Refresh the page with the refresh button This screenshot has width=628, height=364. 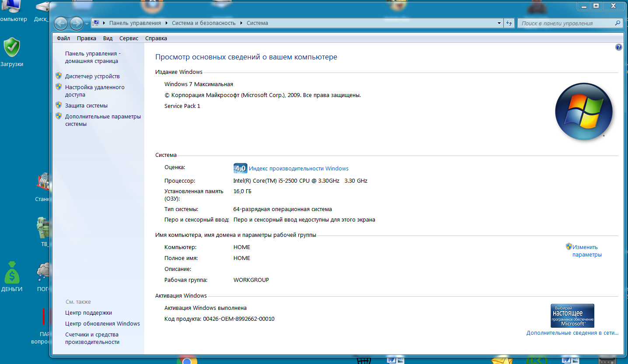[x=509, y=23]
